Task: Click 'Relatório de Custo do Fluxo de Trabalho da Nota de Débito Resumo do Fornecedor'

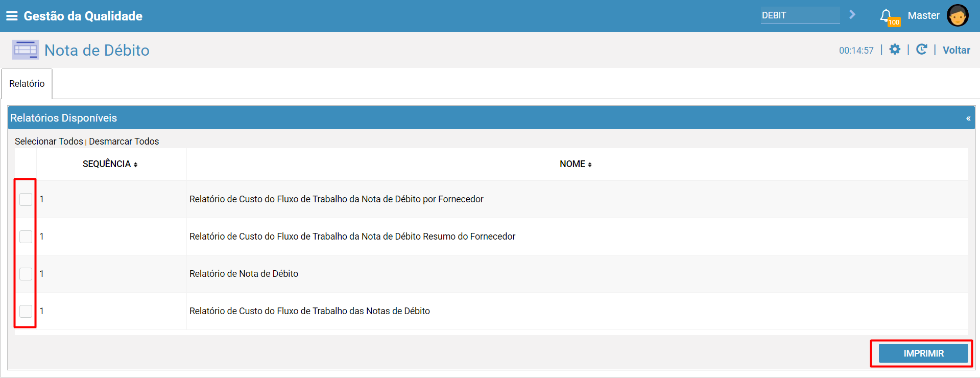Action: 352,237
